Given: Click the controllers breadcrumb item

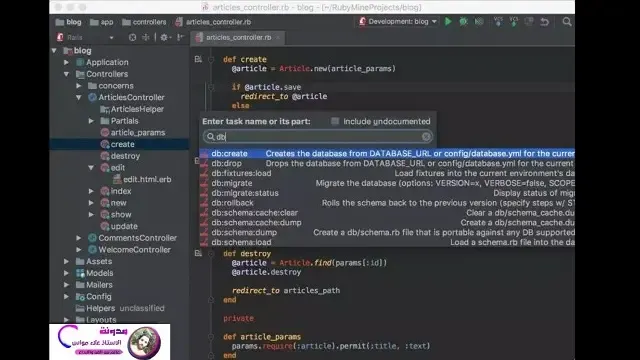Looking at the screenshot, I should (x=144, y=22).
